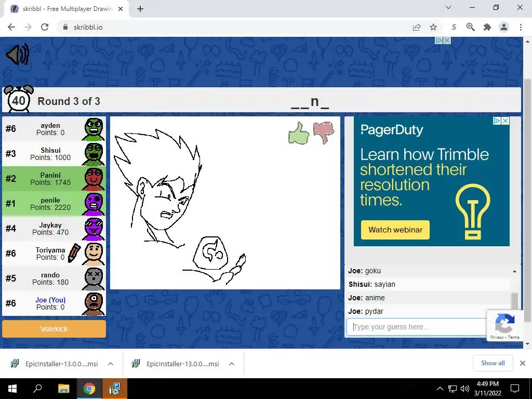Focus the guess input field
Screen dimensions: 532x399
(417, 327)
